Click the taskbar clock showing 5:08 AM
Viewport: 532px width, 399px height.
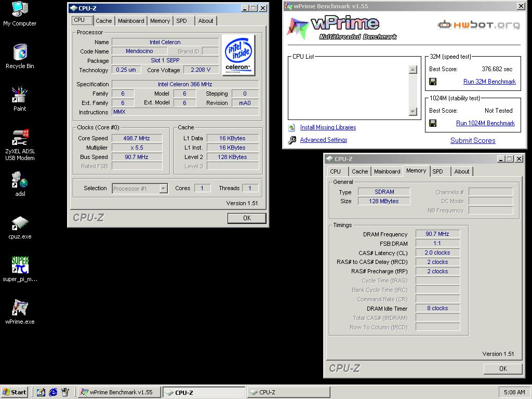(514, 392)
